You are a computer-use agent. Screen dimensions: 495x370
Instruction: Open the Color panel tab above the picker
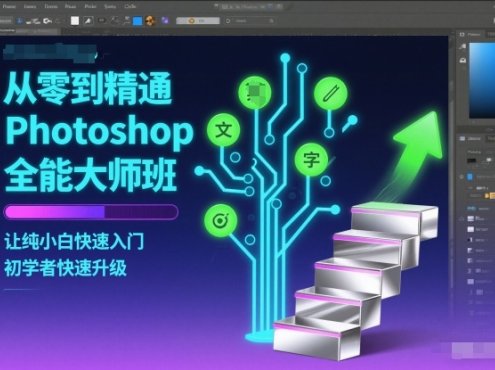point(474,34)
